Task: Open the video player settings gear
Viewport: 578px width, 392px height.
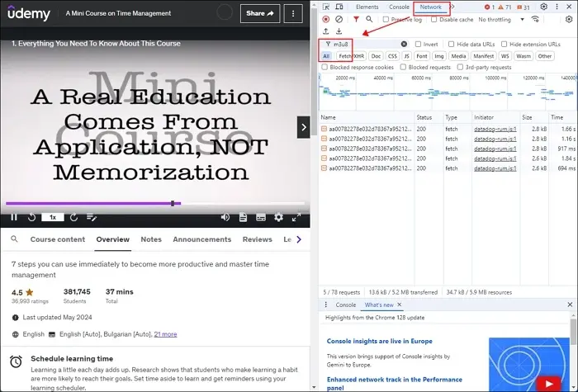Action: point(278,218)
